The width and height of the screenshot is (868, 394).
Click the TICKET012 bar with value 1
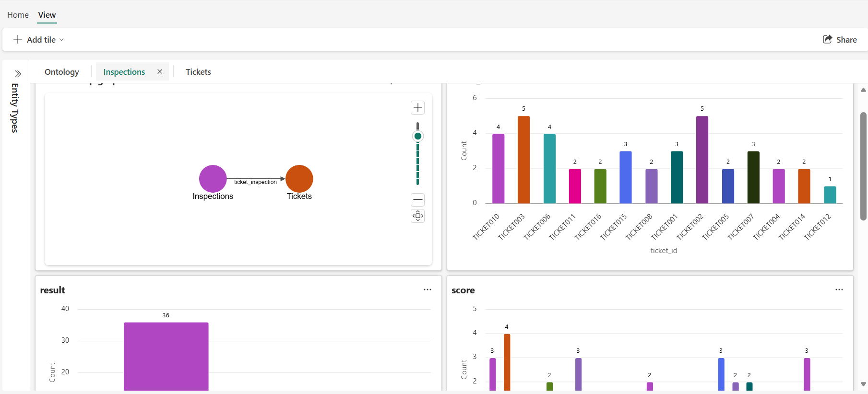click(830, 195)
